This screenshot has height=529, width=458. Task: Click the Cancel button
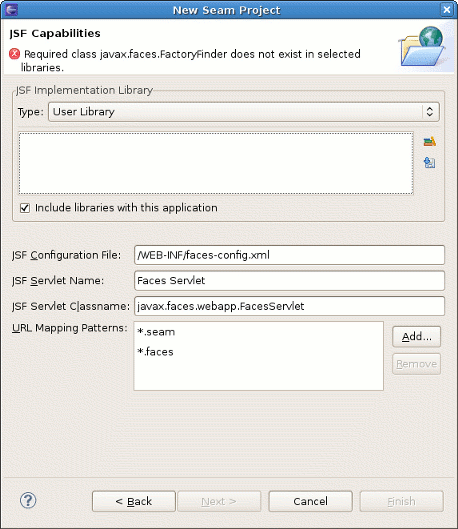[310, 501]
